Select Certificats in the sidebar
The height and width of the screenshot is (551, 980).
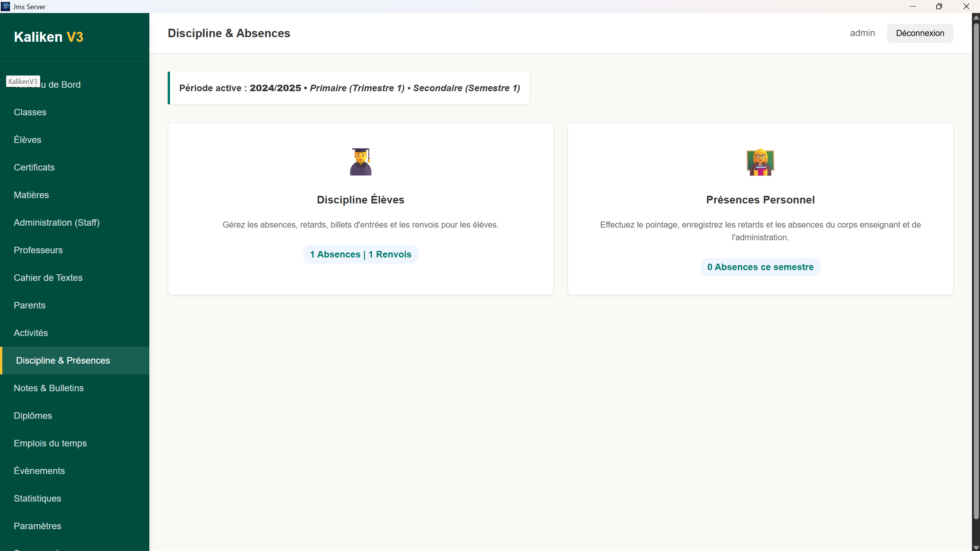coord(34,167)
